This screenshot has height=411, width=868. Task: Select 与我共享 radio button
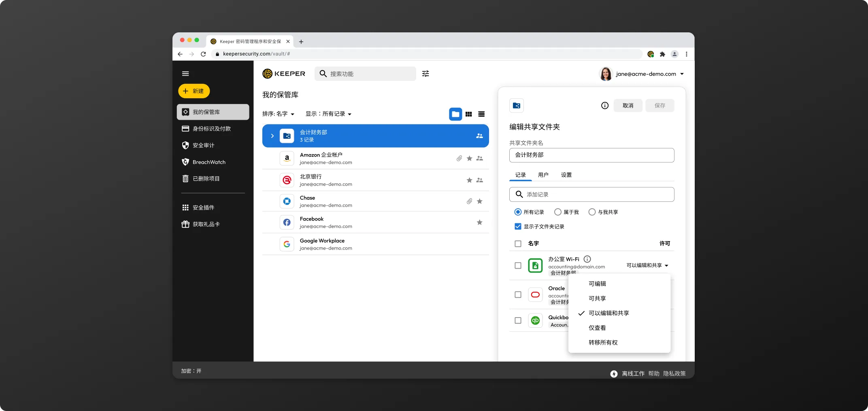[592, 212]
